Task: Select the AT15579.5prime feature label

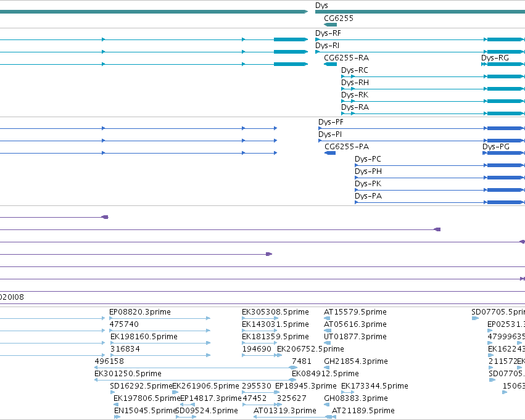Action: point(355,312)
